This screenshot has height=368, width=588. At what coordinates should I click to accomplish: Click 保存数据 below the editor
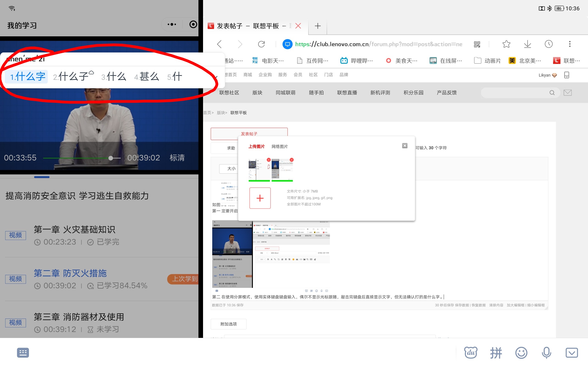pyautogui.click(x=462, y=305)
